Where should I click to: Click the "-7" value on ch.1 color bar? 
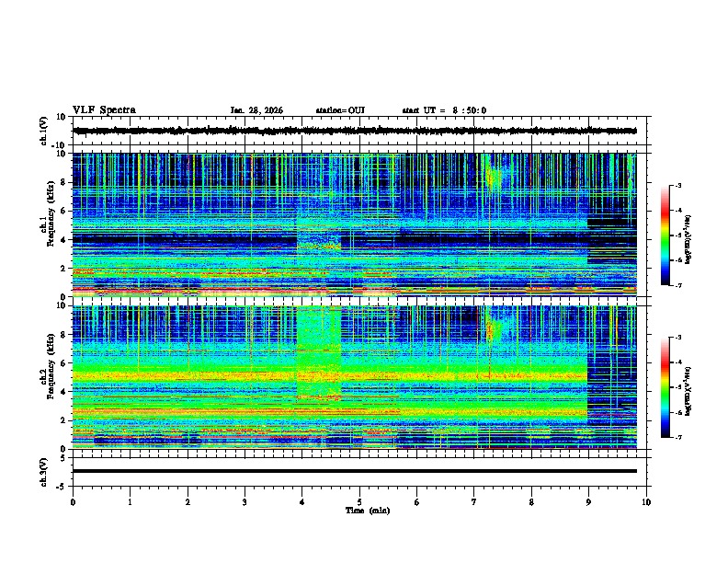point(677,285)
